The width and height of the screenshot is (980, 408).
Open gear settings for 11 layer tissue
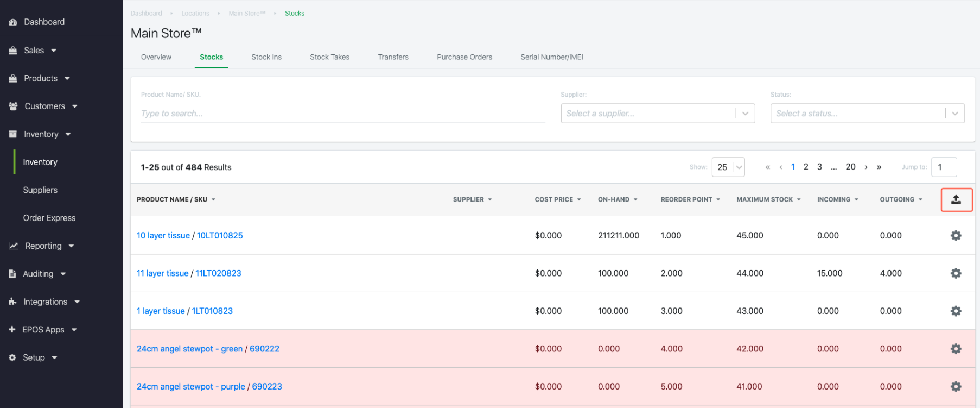click(956, 273)
